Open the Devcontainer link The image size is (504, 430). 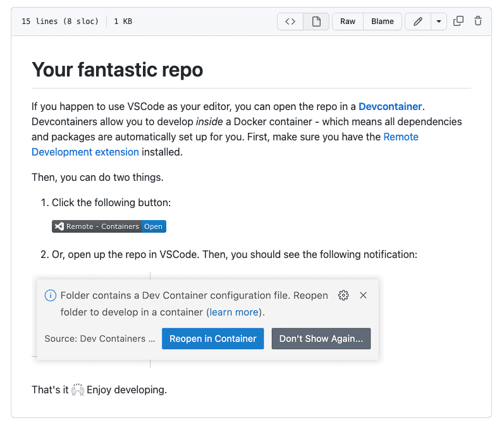click(390, 106)
